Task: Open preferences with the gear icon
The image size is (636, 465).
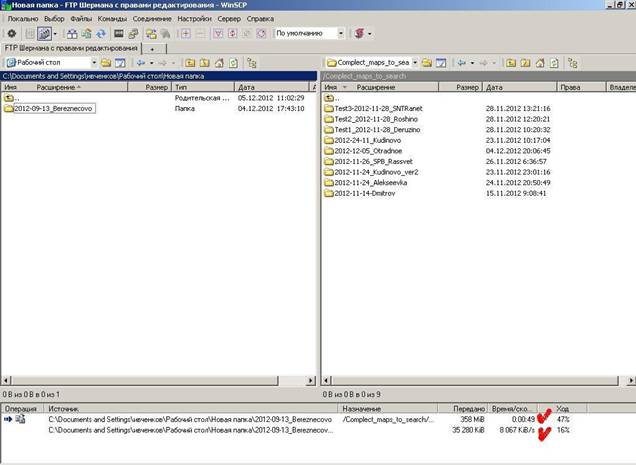Action: (x=12, y=34)
